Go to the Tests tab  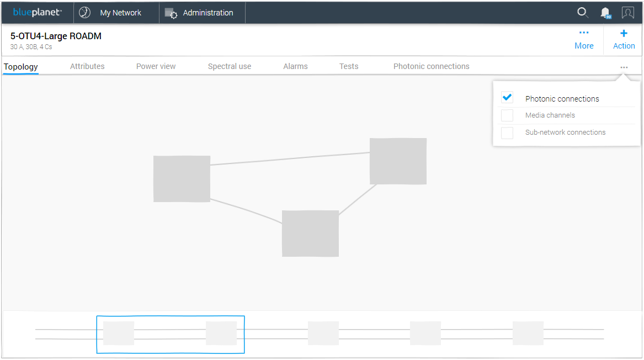click(x=349, y=66)
